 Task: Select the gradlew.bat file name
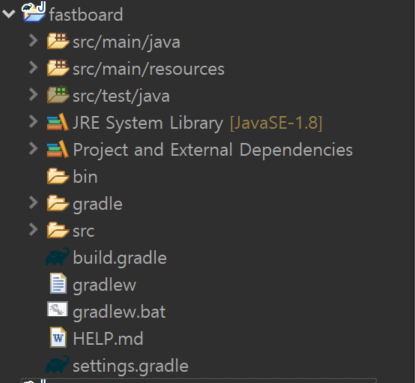pyautogui.click(x=119, y=312)
